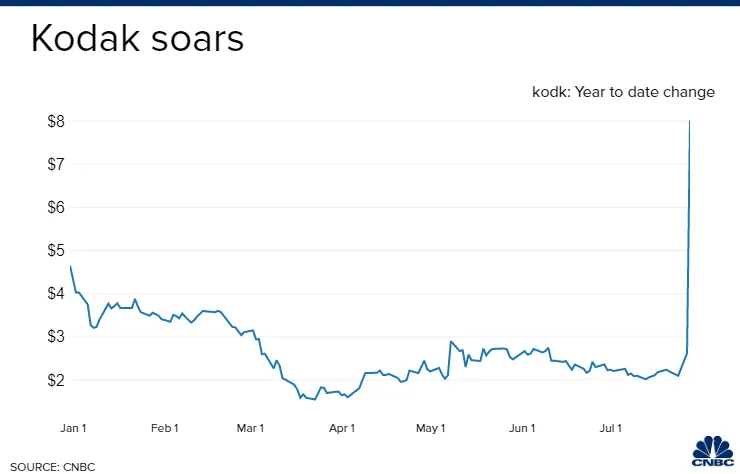Click the "Kodak soars" chart title
Viewport: 740px width, 474px height.
[137, 40]
